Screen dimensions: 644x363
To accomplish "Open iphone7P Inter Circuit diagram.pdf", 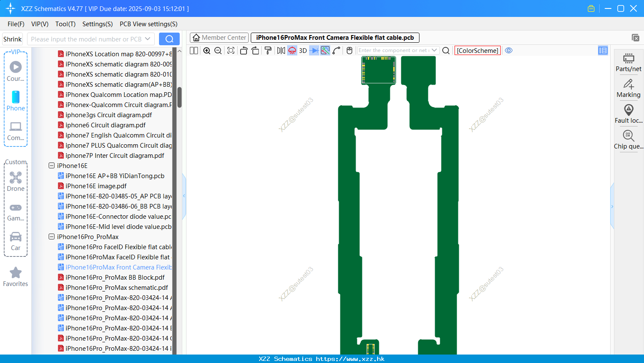I will pyautogui.click(x=115, y=156).
